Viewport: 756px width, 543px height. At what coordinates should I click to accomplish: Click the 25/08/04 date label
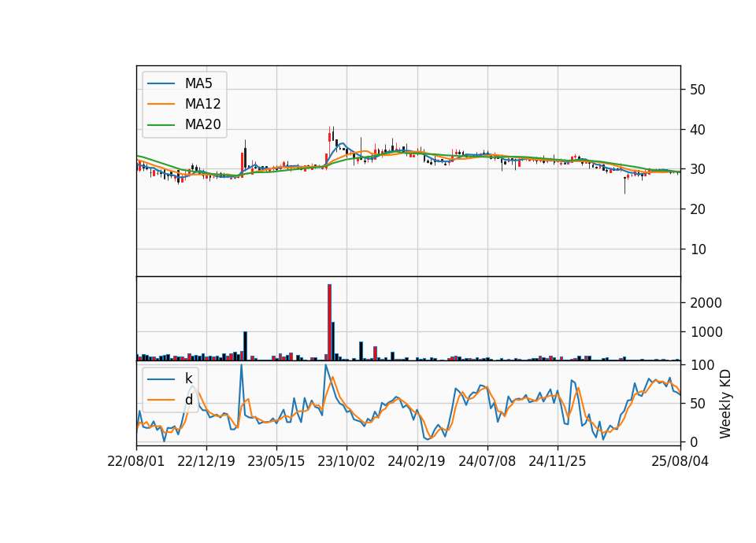pos(680,461)
